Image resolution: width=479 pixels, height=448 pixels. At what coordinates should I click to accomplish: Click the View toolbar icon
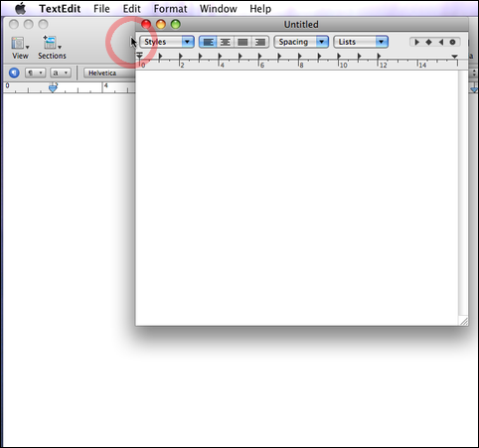pyautogui.click(x=20, y=48)
